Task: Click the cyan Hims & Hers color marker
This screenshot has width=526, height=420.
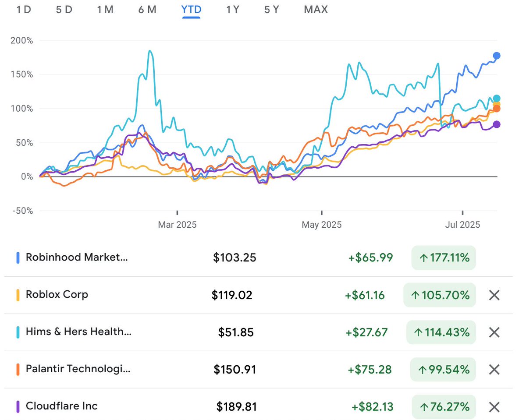Action: point(18,332)
